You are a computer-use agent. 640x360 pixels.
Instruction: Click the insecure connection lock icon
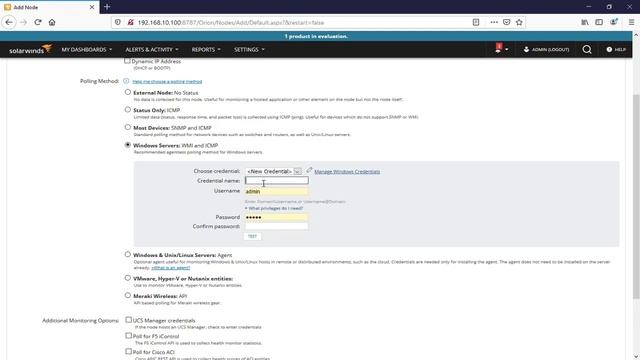tap(130, 22)
